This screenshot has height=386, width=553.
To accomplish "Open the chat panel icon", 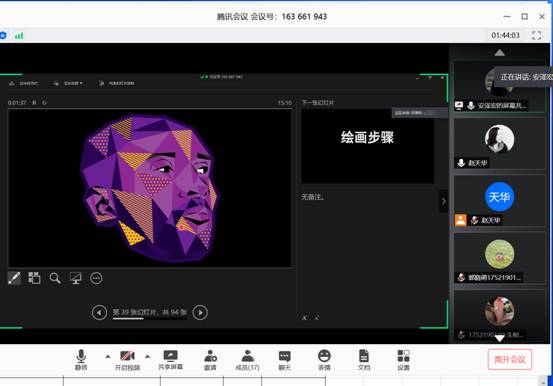I will coord(284,360).
